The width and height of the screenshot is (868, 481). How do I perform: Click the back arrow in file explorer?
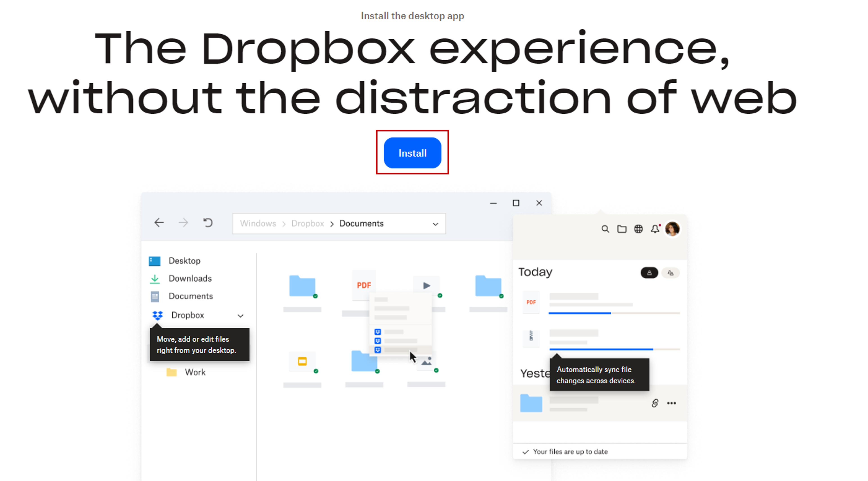click(159, 223)
